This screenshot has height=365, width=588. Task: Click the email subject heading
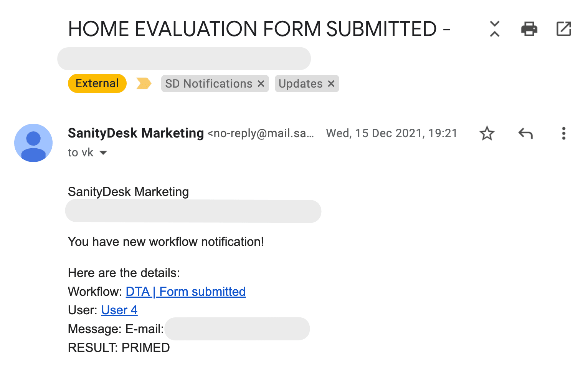(259, 29)
